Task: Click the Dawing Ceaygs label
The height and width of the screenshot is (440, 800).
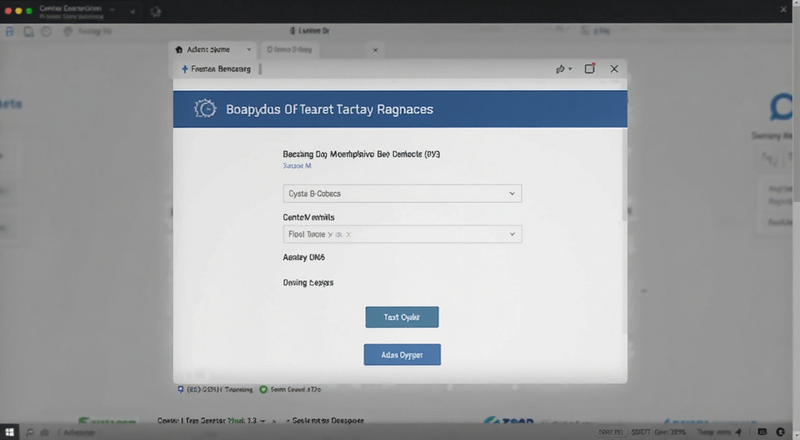Action: [x=308, y=283]
